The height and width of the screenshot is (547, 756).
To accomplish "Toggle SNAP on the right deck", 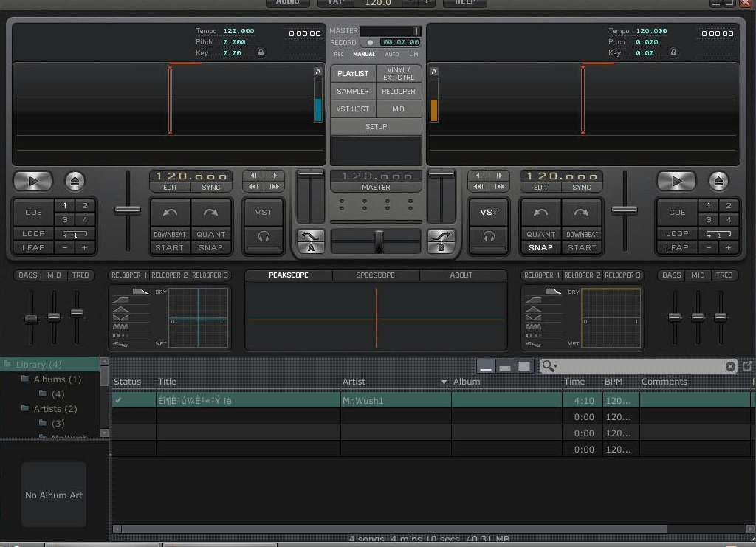I will (x=540, y=248).
